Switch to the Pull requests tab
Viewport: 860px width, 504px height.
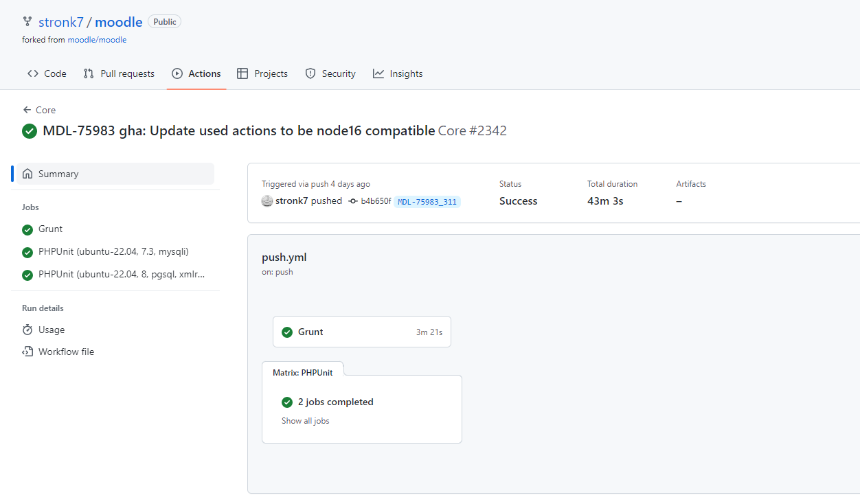click(x=119, y=73)
